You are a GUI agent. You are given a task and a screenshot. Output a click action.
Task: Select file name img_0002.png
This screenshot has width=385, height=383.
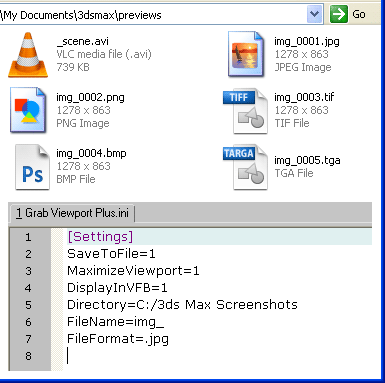pyautogui.click(x=90, y=97)
